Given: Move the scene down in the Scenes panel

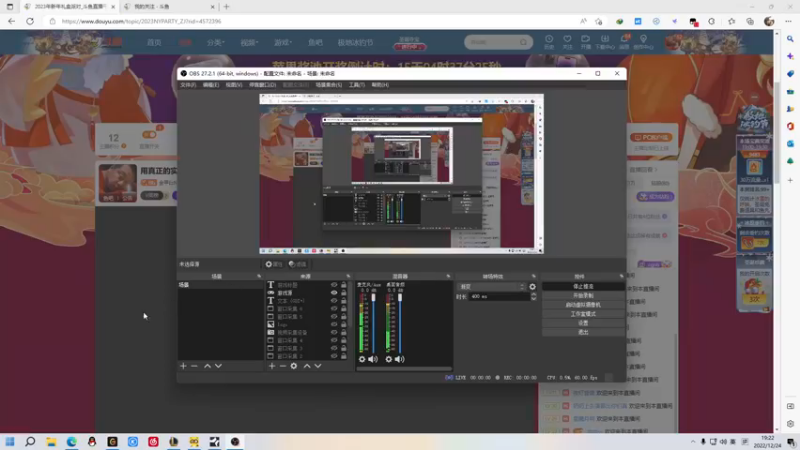Looking at the screenshot, I should (x=218, y=366).
